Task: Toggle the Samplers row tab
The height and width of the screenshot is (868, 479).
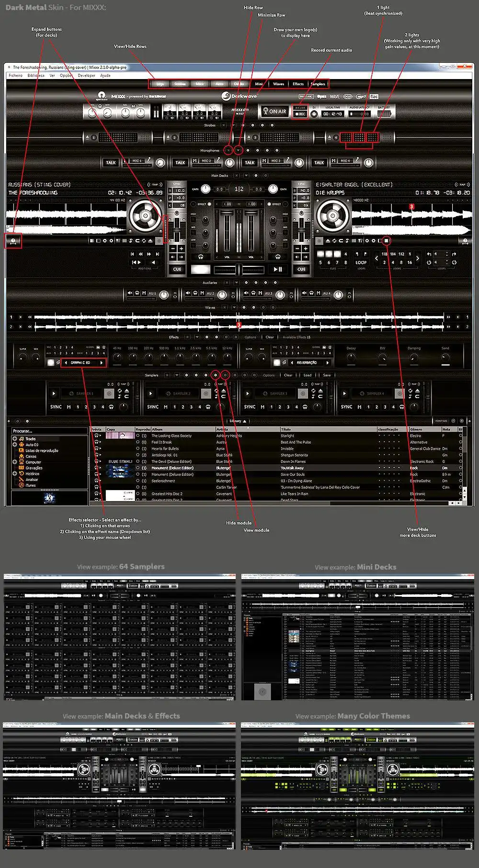Action: [318, 84]
